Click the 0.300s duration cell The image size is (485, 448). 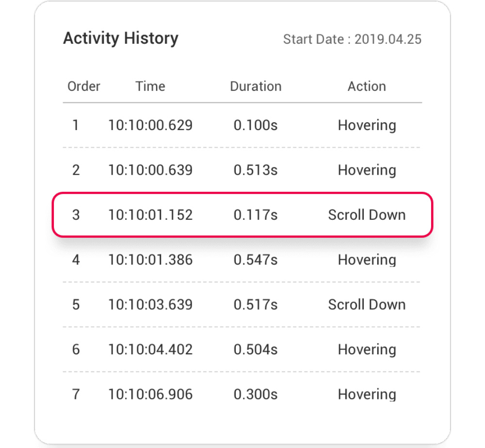pyautogui.click(x=256, y=394)
